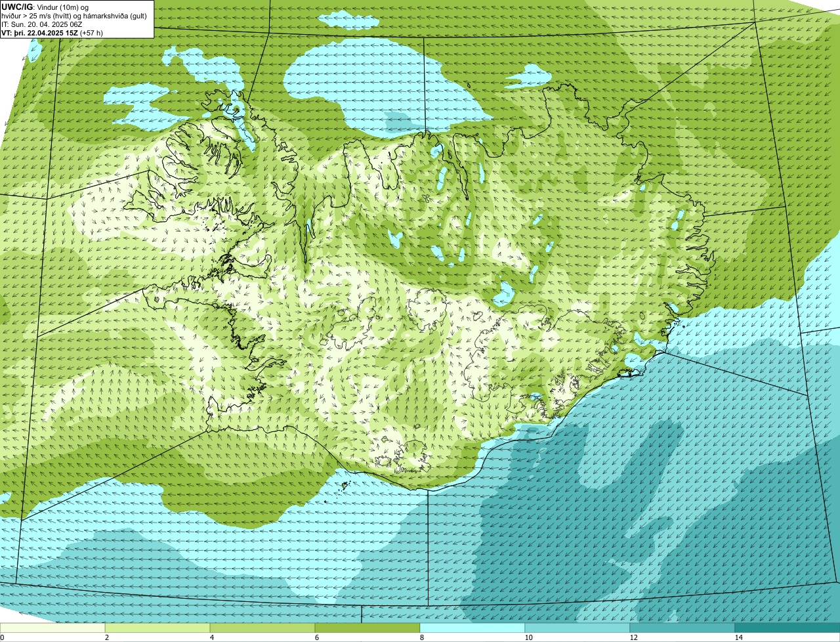
Task: Pick the 10–12 cyan colorbar segment
Action: (x=577, y=628)
